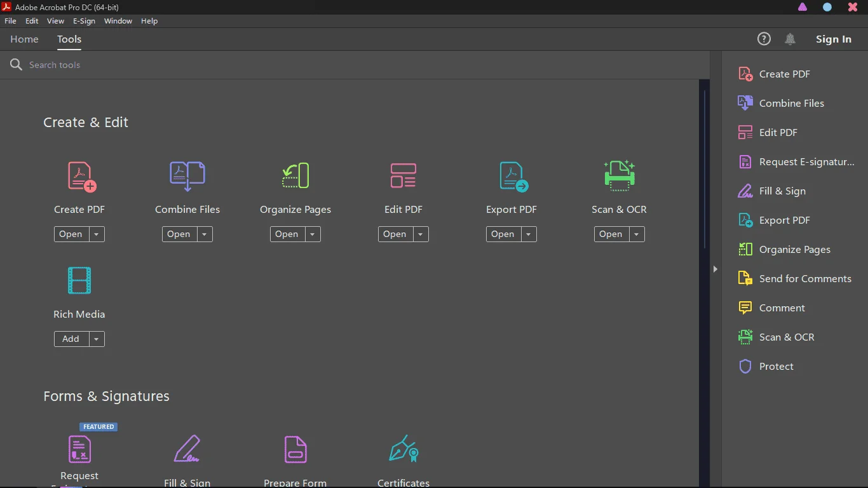This screenshot has height=488, width=868.
Task: Open the Help question mark icon
Action: (x=764, y=39)
